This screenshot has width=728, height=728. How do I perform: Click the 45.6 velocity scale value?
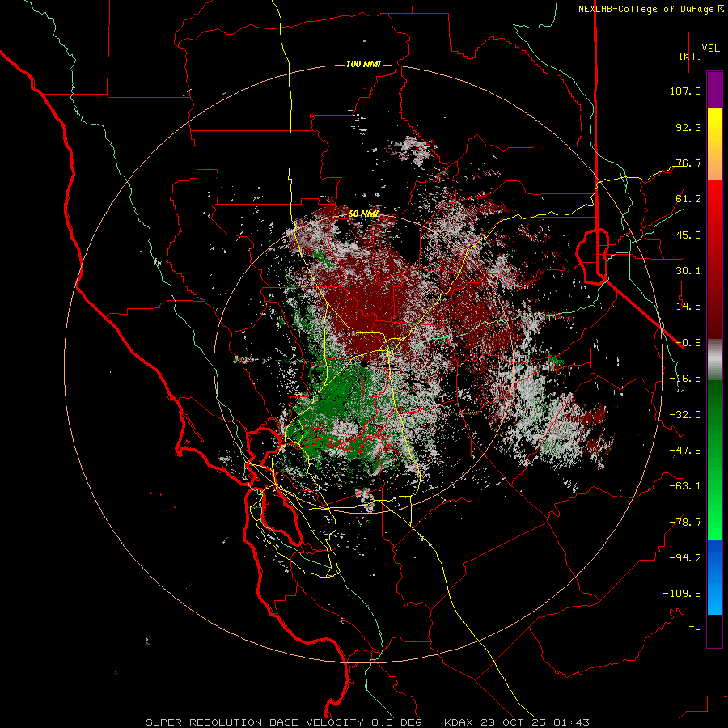tap(688, 235)
